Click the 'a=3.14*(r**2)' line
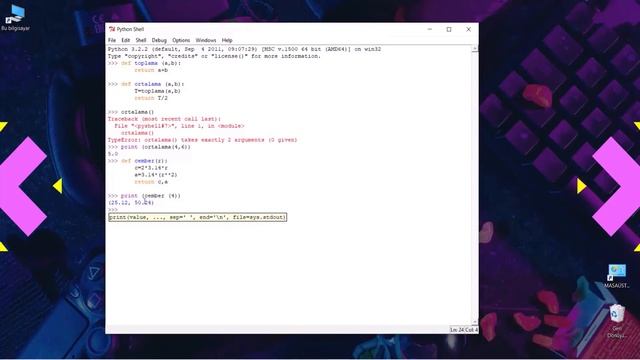 click(x=156, y=175)
